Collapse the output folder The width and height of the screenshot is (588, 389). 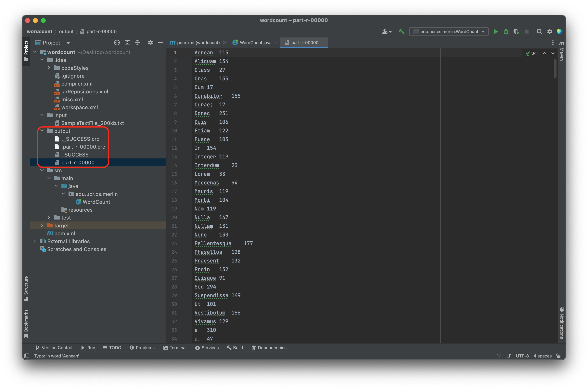[x=42, y=131]
